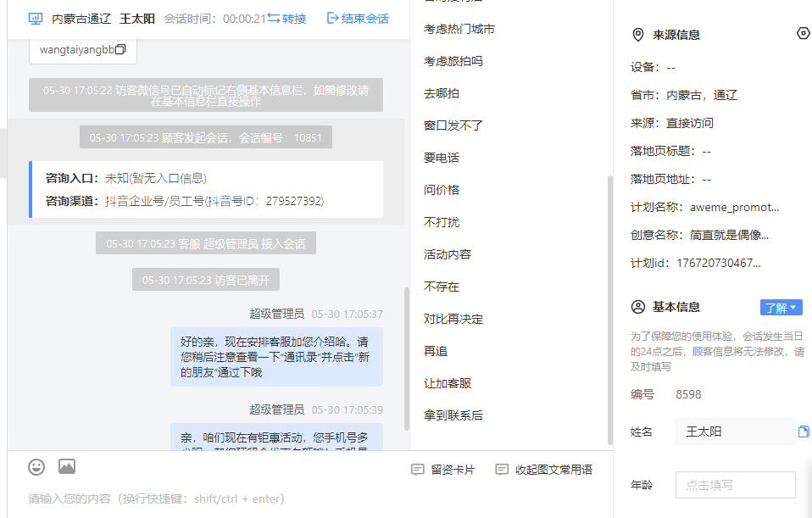The image size is (812, 518).
Task: Open 留资卡片 card option
Action: pyautogui.click(x=442, y=470)
